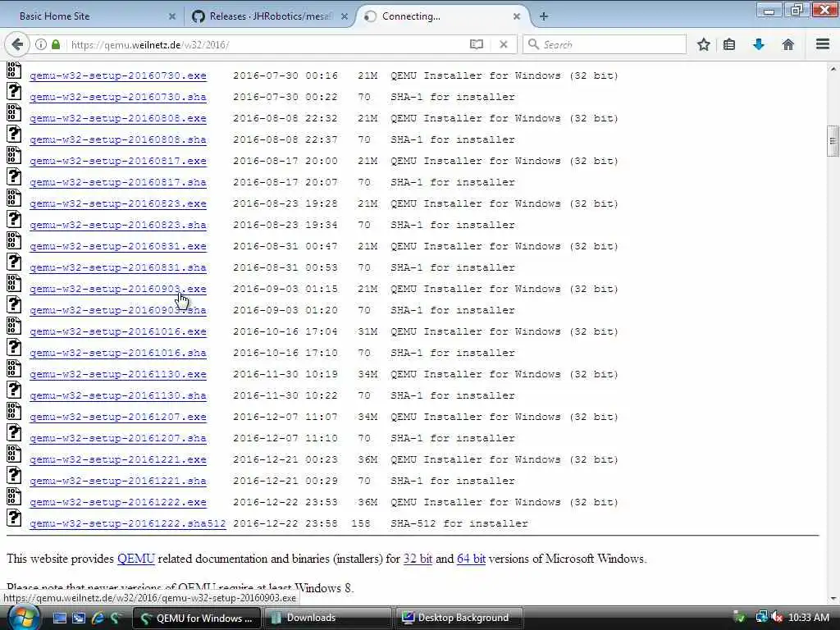Stop page loading with the X button

pyautogui.click(x=504, y=44)
